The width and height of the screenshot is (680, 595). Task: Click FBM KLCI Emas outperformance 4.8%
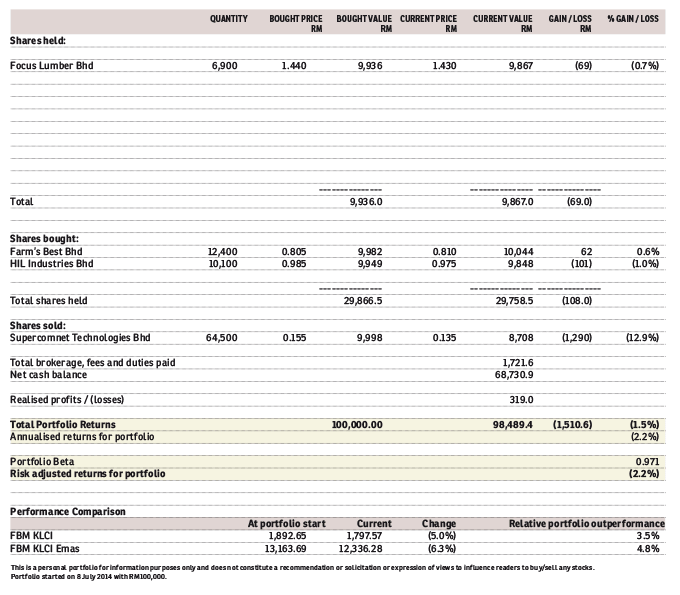(647, 549)
